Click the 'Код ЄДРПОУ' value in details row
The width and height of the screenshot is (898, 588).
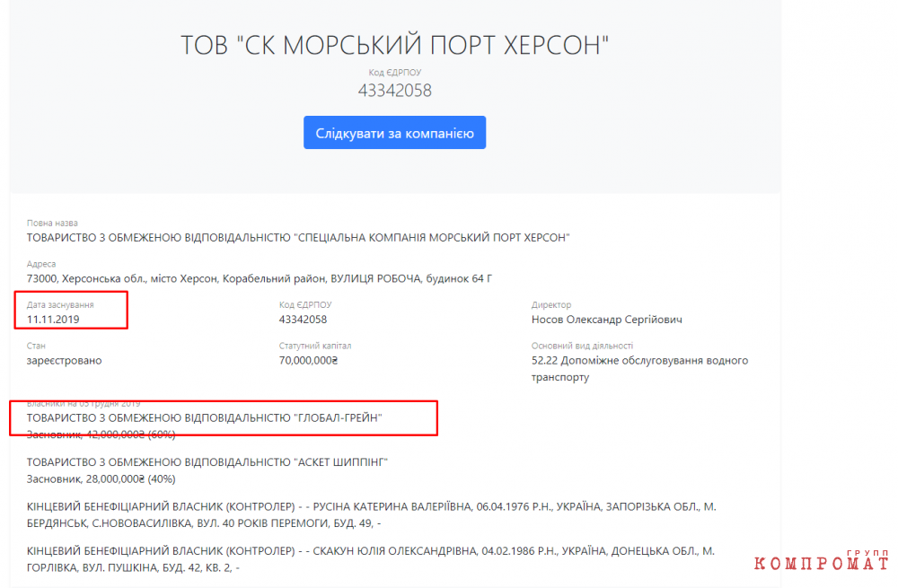(x=303, y=320)
